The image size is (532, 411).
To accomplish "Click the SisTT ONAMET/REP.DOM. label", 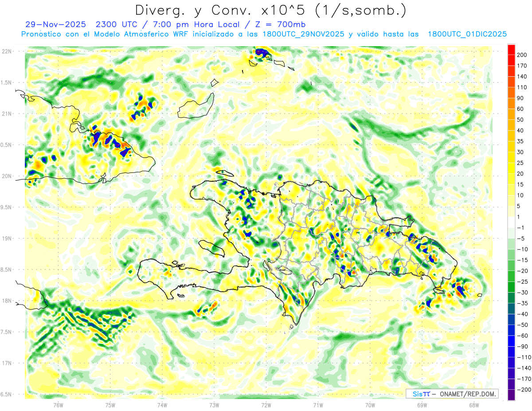I will point(452,394).
